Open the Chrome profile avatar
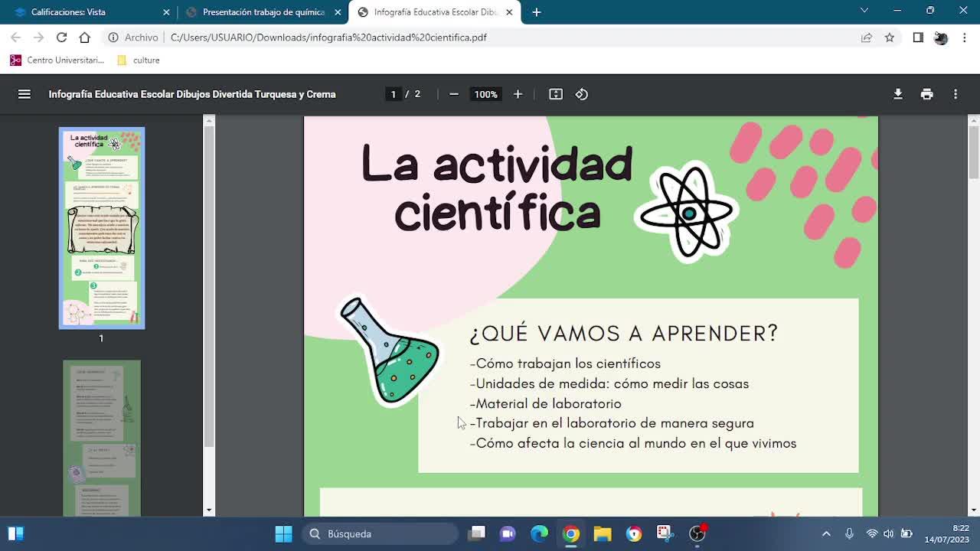The height and width of the screenshot is (551, 980). [941, 37]
